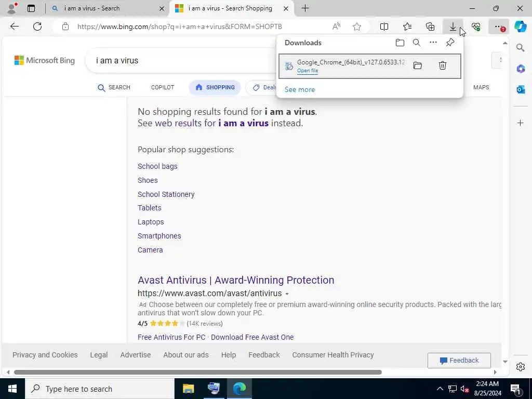Screen dimensions: 532x399
Task: Click Open file under Chrome download
Action: click(308, 71)
